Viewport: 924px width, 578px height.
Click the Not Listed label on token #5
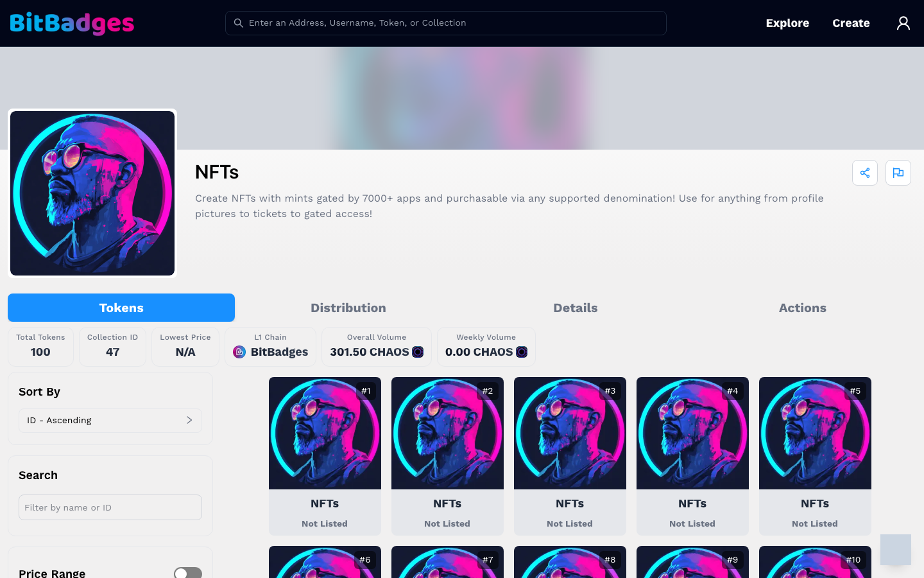(x=815, y=523)
